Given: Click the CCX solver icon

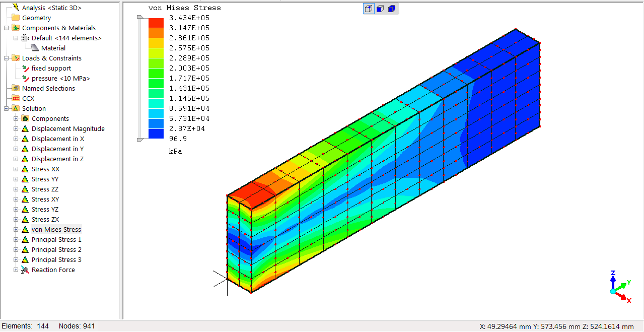Looking at the screenshot, I should pos(16,98).
